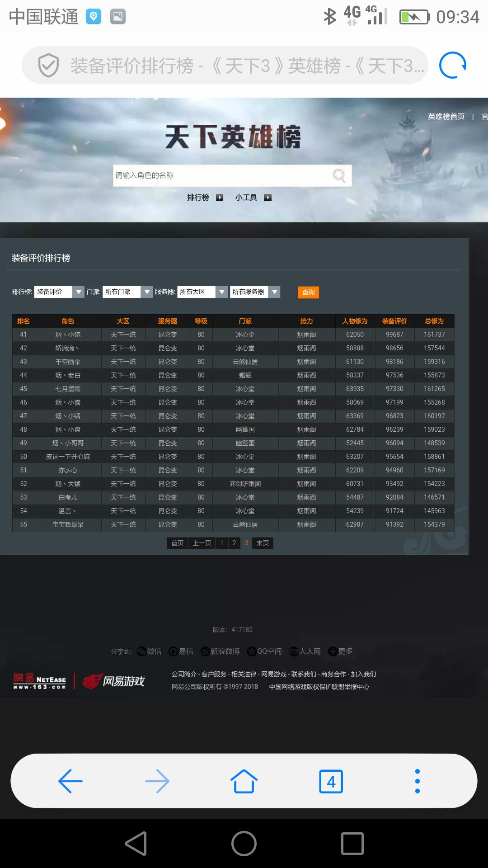Tap the Android home circle button

pyautogui.click(x=244, y=843)
